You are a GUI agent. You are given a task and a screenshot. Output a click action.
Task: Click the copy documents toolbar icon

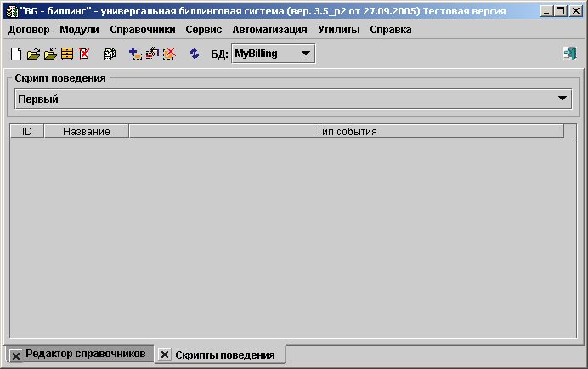click(x=109, y=54)
